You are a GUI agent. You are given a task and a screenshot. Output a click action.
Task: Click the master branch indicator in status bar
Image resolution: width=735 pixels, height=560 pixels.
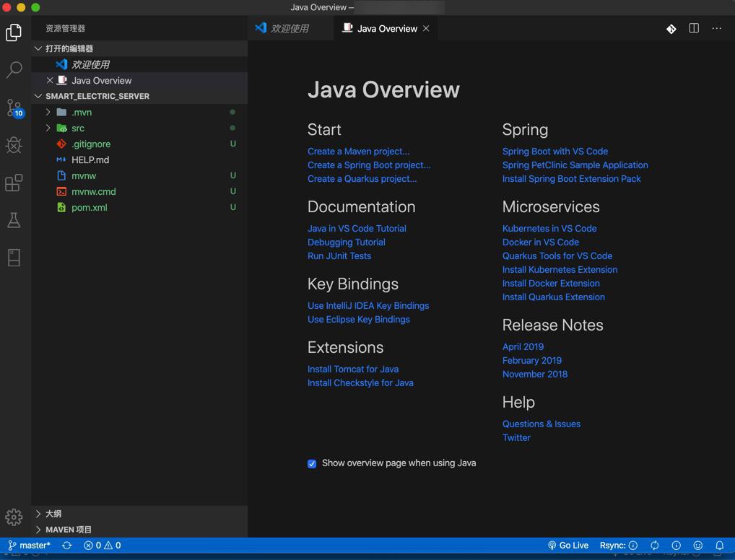coord(29,545)
